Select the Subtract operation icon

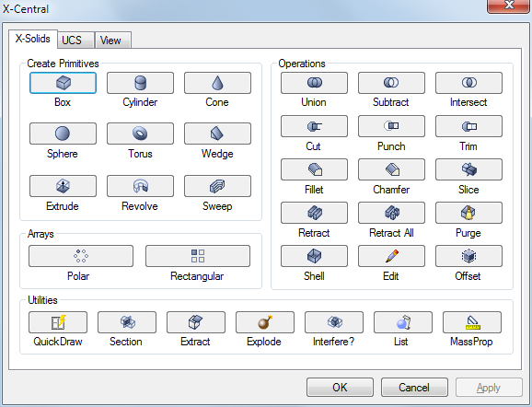tap(391, 83)
